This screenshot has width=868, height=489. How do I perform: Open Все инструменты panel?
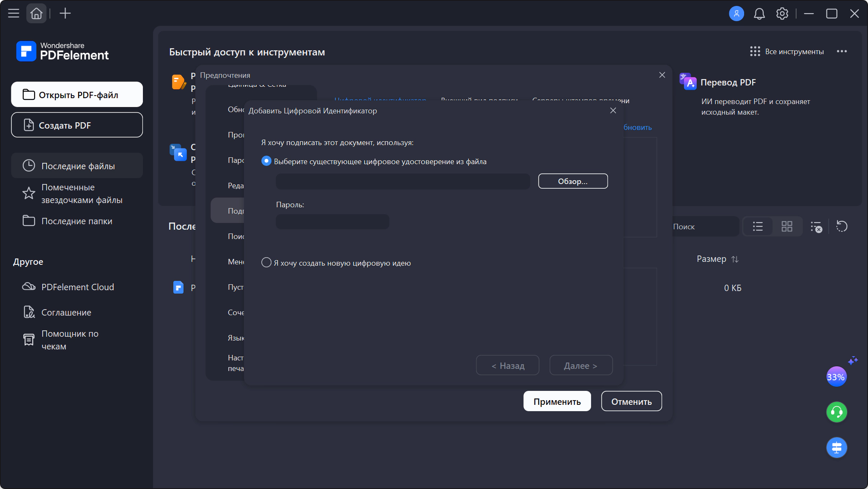pyautogui.click(x=787, y=52)
